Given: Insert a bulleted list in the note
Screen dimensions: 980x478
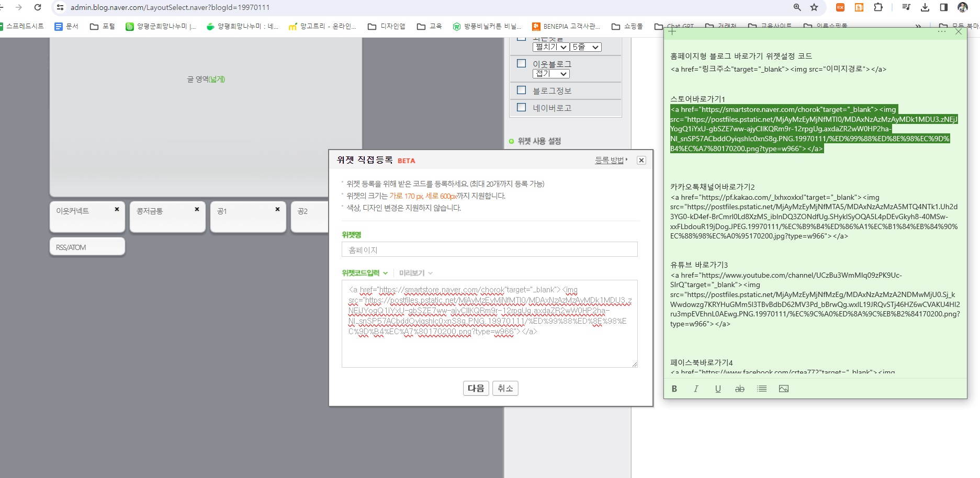Looking at the screenshot, I should [761, 389].
